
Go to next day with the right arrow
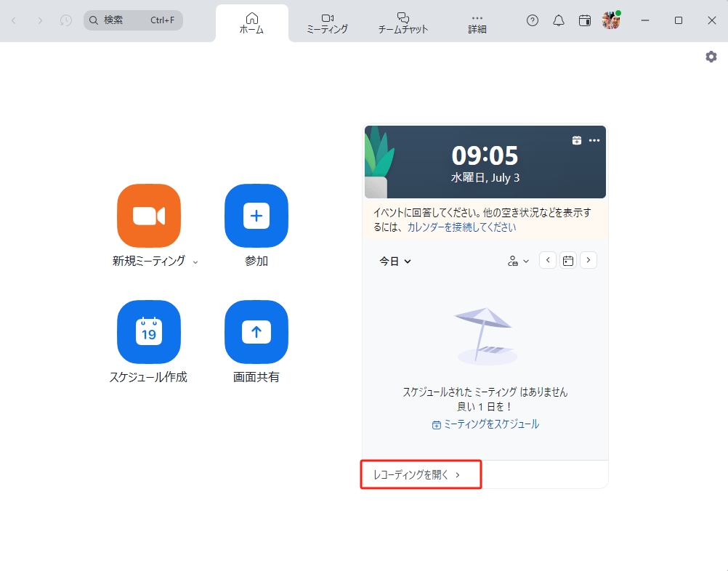[588, 260]
